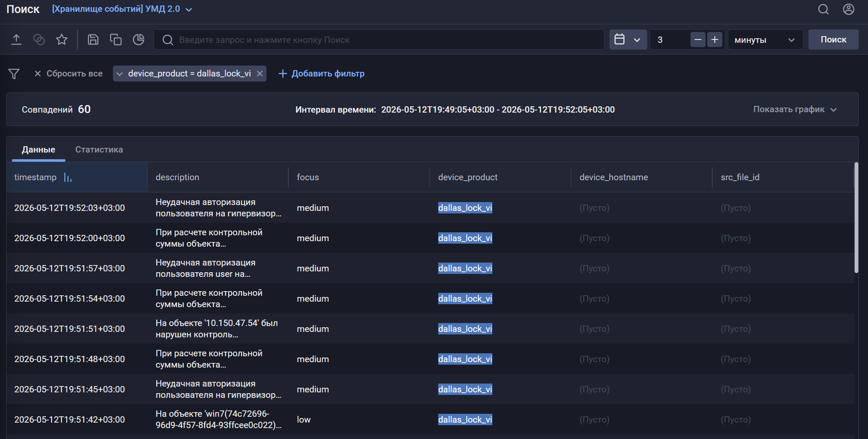
Task: Select timestamp 2026-05-12T19:52:00+03:00 cell
Action: tap(70, 238)
